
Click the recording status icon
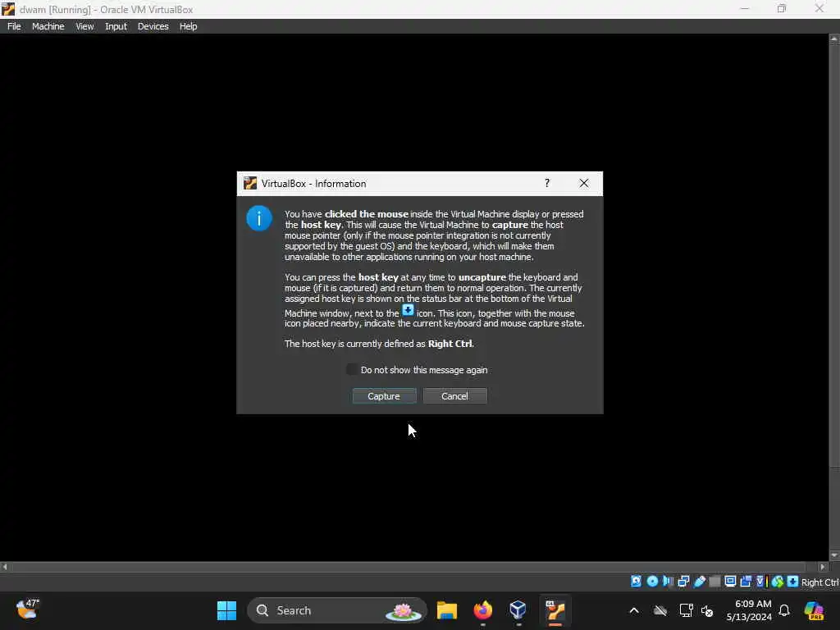(745, 582)
